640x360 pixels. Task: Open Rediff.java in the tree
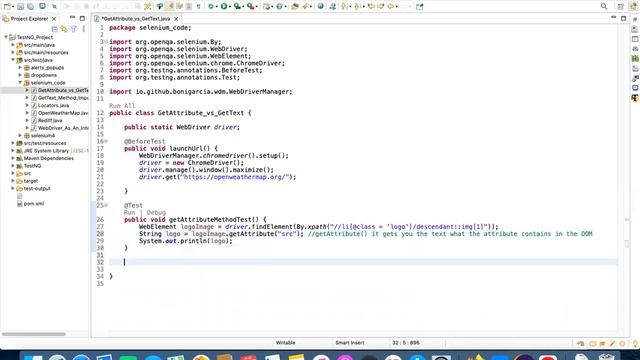click(x=50, y=120)
